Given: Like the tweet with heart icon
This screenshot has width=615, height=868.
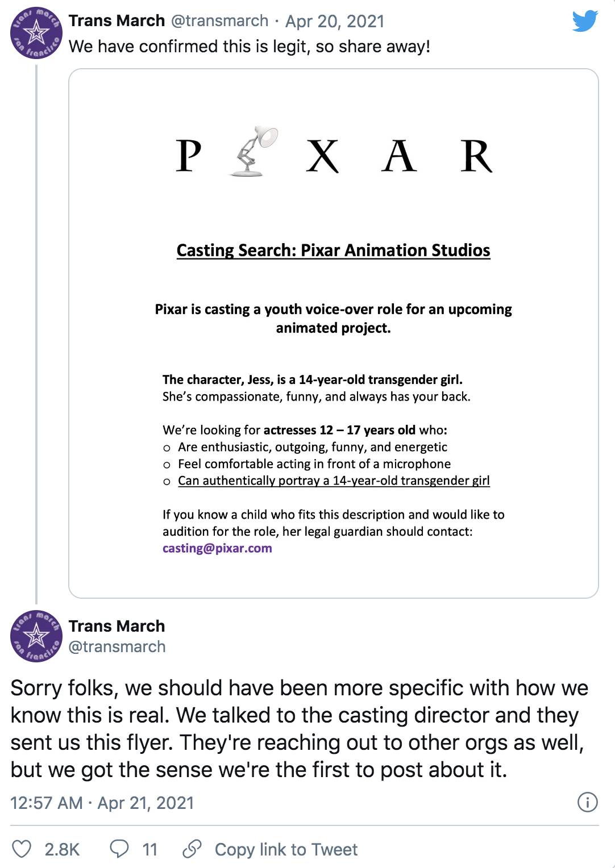Looking at the screenshot, I should 22,849.
